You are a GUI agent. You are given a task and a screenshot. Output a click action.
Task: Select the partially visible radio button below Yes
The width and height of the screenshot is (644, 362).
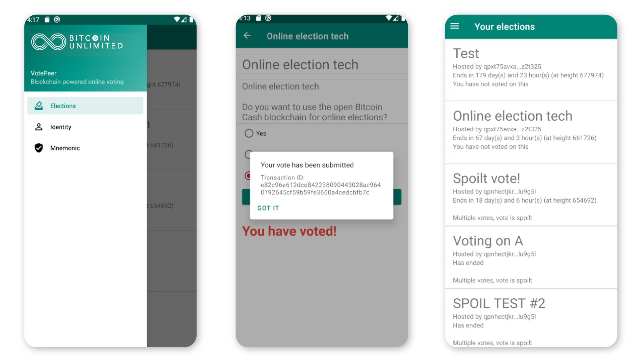point(249,154)
